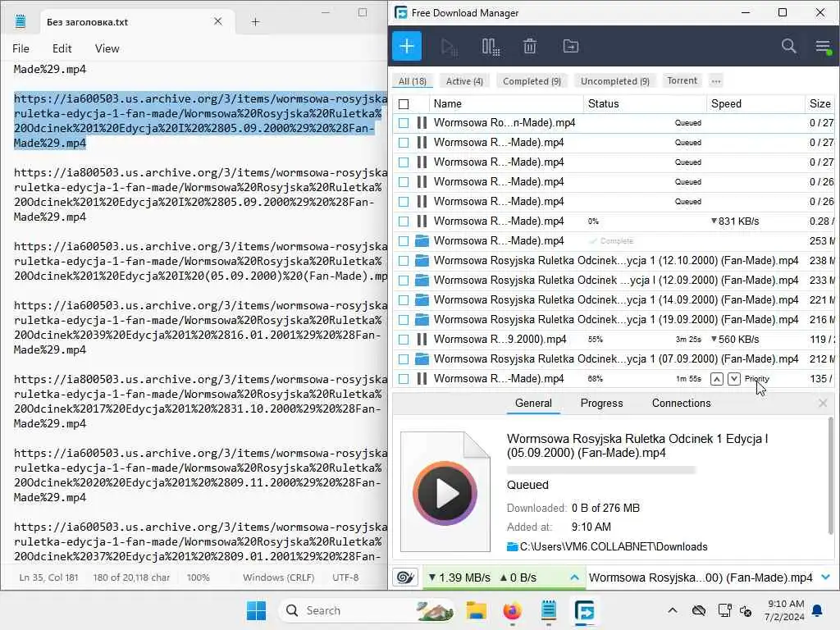The height and width of the screenshot is (630, 840).
Task: Open File Explorer from the taskbar
Action: pos(477,610)
